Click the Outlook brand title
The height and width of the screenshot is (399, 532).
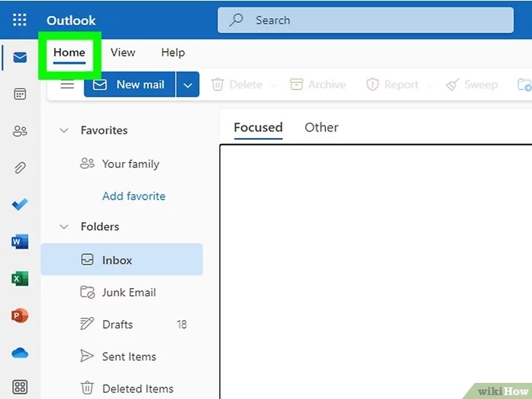click(x=72, y=20)
